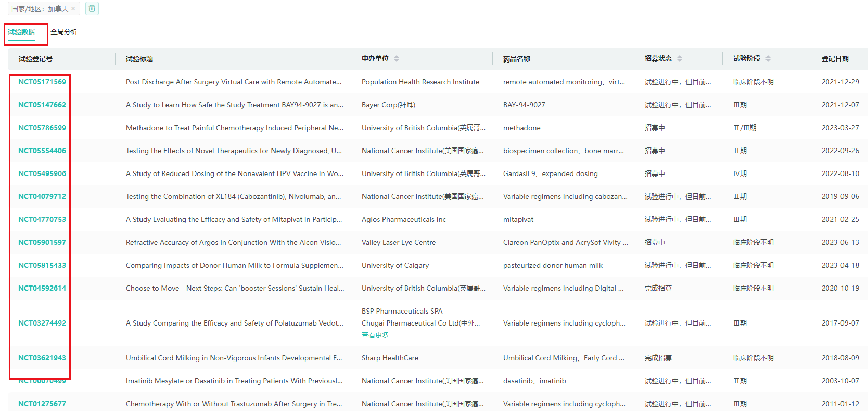
Task: Click the trash icon to clear filters
Action: click(x=92, y=8)
